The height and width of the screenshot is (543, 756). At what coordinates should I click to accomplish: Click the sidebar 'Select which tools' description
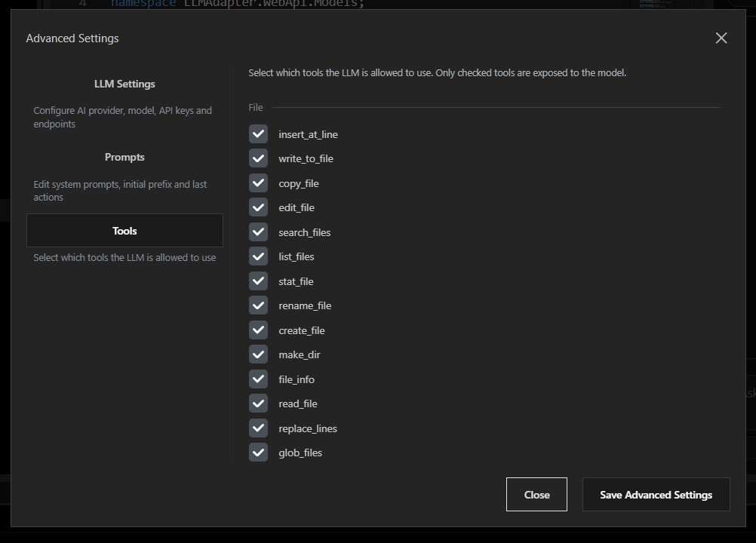pos(124,258)
